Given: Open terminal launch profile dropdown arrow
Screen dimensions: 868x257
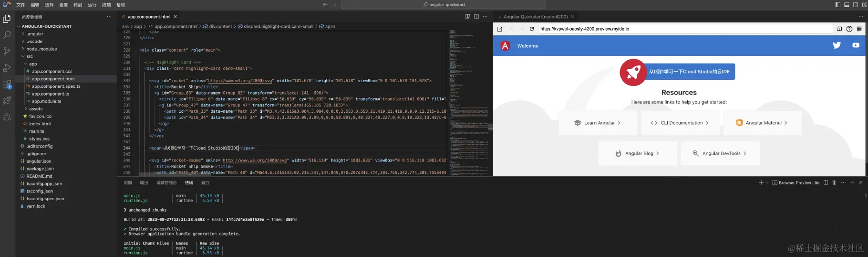Looking at the screenshot, I should tap(767, 182).
